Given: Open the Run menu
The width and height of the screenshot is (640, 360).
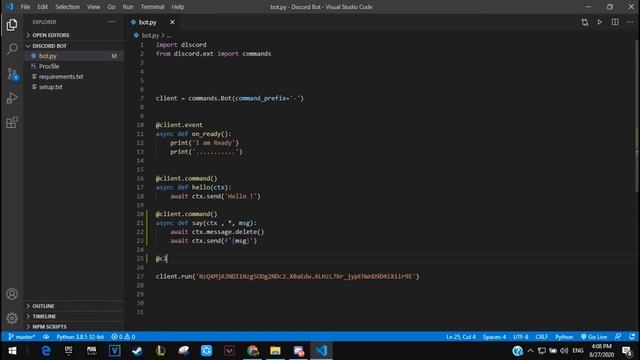Looking at the screenshot, I should click(128, 7).
